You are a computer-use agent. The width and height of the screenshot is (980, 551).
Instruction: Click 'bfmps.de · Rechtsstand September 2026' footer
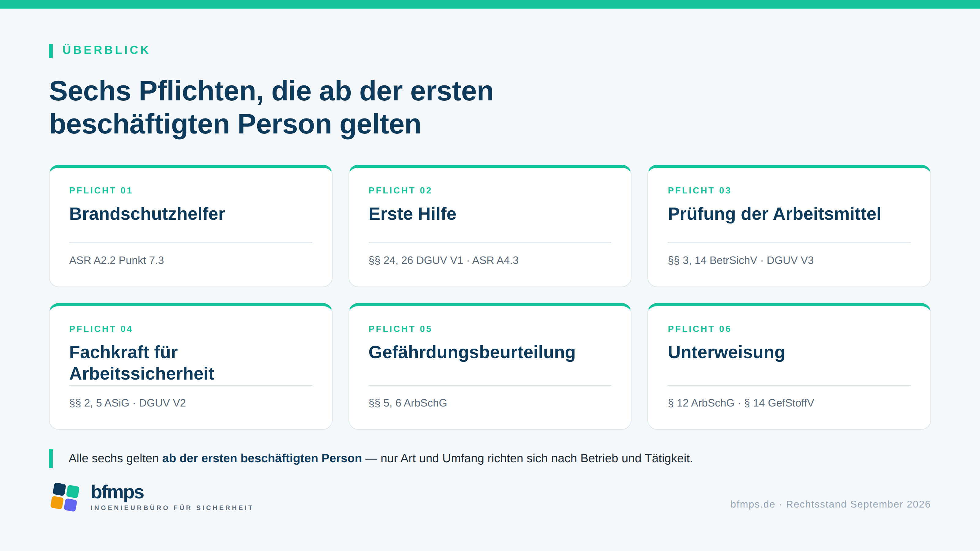[x=830, y=504]
